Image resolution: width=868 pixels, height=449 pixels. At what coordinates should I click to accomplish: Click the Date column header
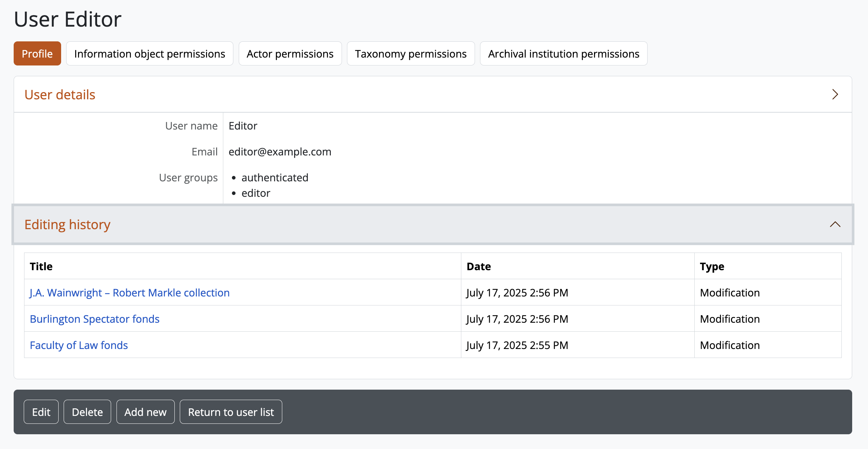pos(479,266)
